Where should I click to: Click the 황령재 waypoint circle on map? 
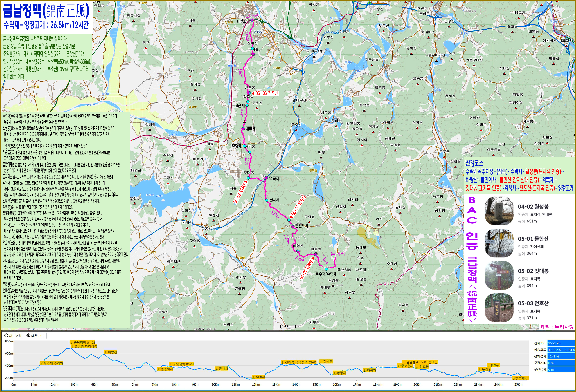244,146
